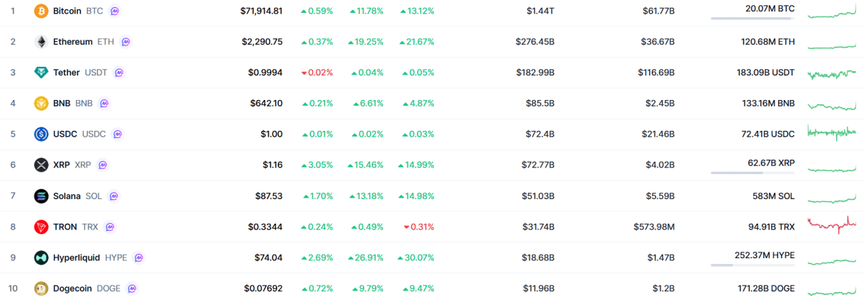Open the Dogecoin coin name link
868x302 pixels.
click(73, 288)
